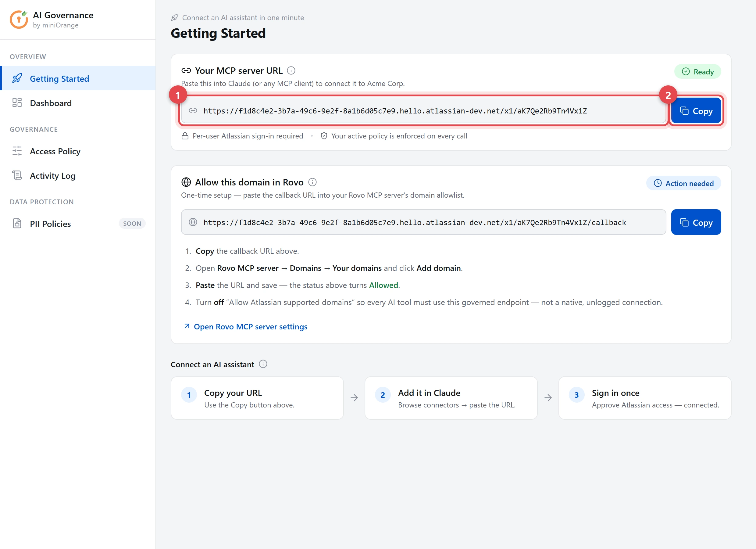Click the arrow between Copy your URL and Add it in Claude
The width and height of the screenshot is (756, 549).
click(354, 398)
